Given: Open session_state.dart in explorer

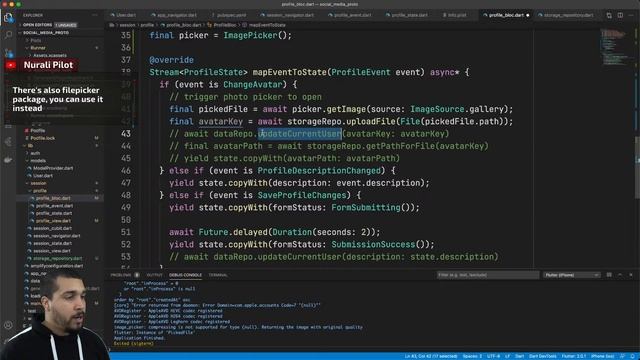Looking at the screenshot, I should click(52, 243).
